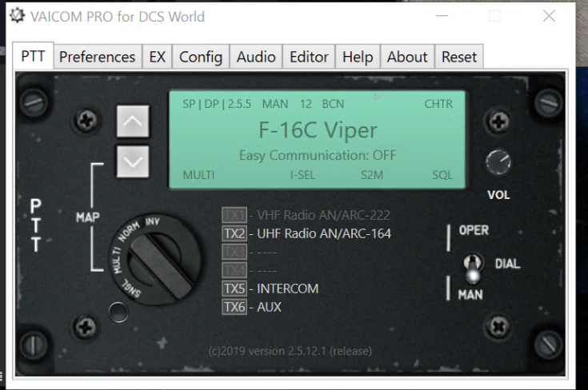This screenshot has width=588, height=390.
Task: Open the EX tab
Action: coord(157,57)
